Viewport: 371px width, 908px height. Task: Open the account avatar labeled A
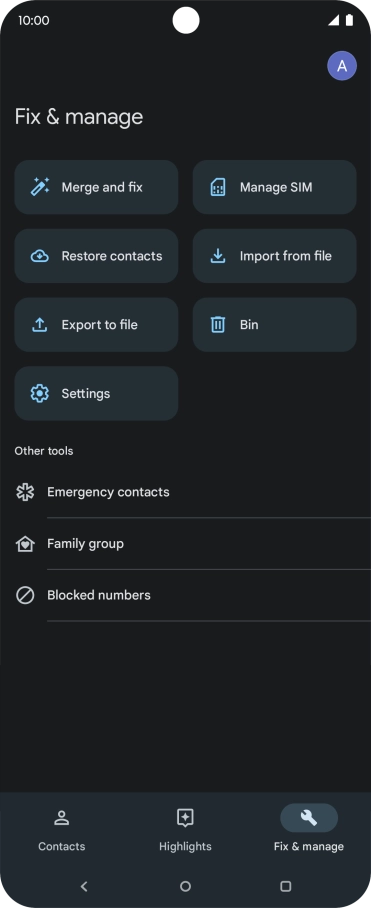pos(342,65)
